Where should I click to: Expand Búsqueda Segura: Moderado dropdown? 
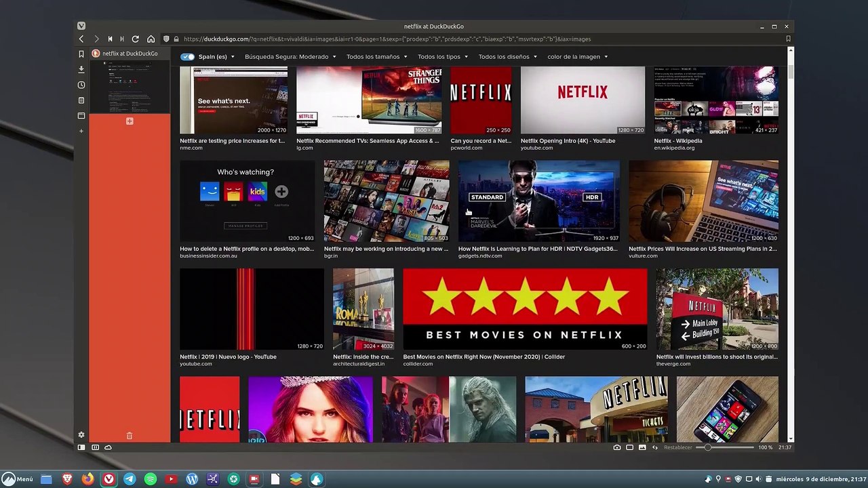coord(290,57)
